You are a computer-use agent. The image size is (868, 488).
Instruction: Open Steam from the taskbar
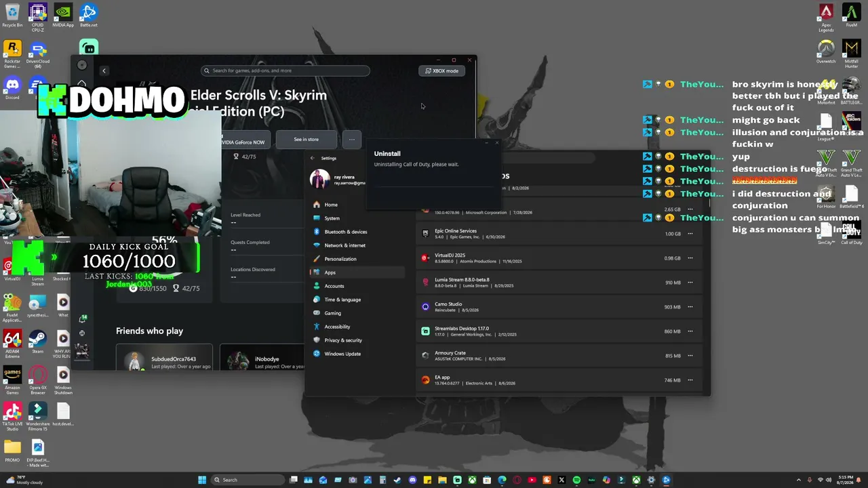pyautogui.click(x=397, y=480)
